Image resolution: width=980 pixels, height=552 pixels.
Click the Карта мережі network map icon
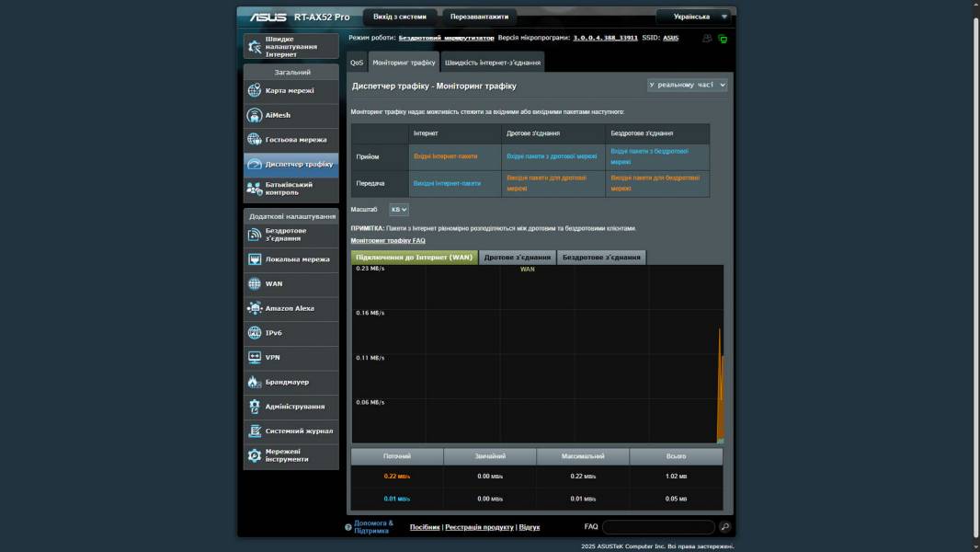click(x=255, y=91)
